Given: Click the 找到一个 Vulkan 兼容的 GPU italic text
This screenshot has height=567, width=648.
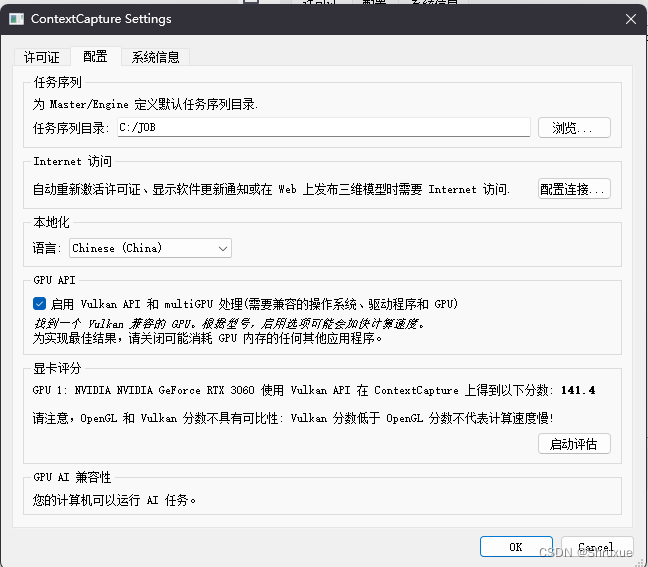Looking at the screenshot, I should 229,323.
